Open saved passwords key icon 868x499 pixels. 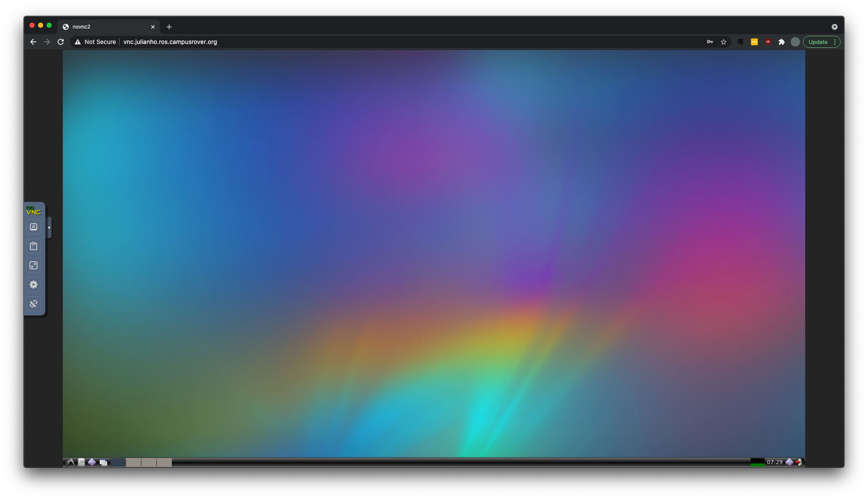[710, 42]
